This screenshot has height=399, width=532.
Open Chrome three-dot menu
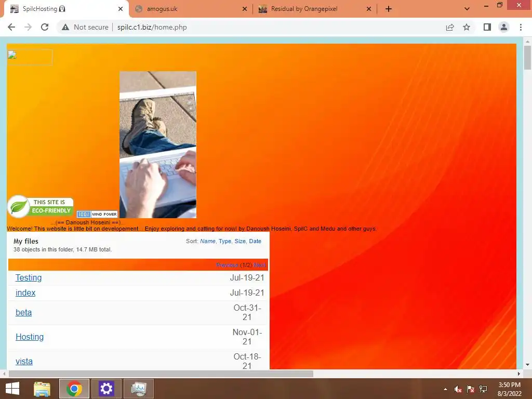pos(521,27)
